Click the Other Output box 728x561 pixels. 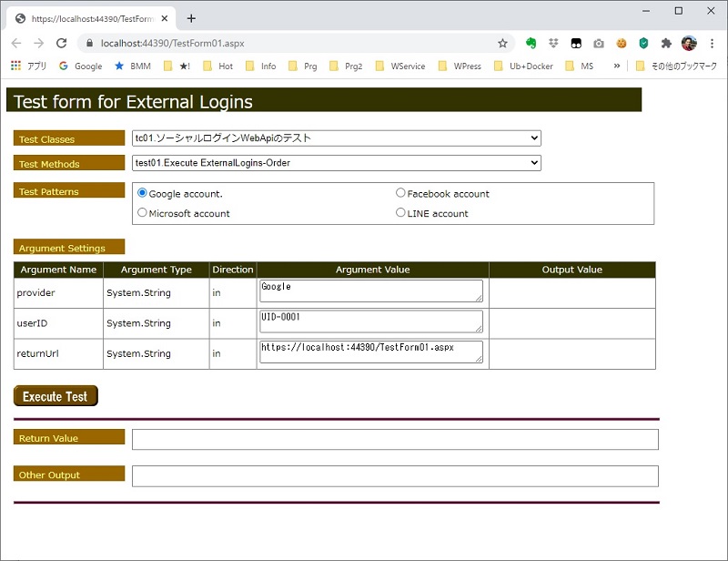click(x=395, y=476)
